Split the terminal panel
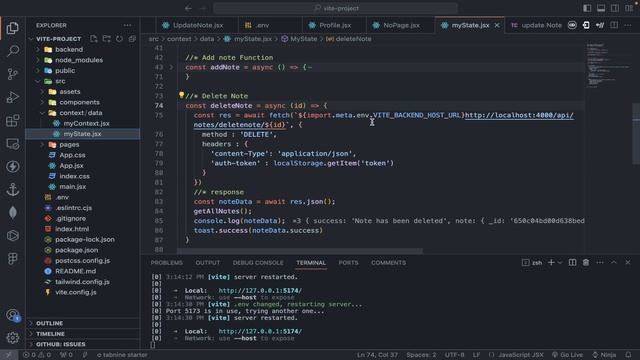This screenshot has width=640, height=360. [x=573, y=262]
